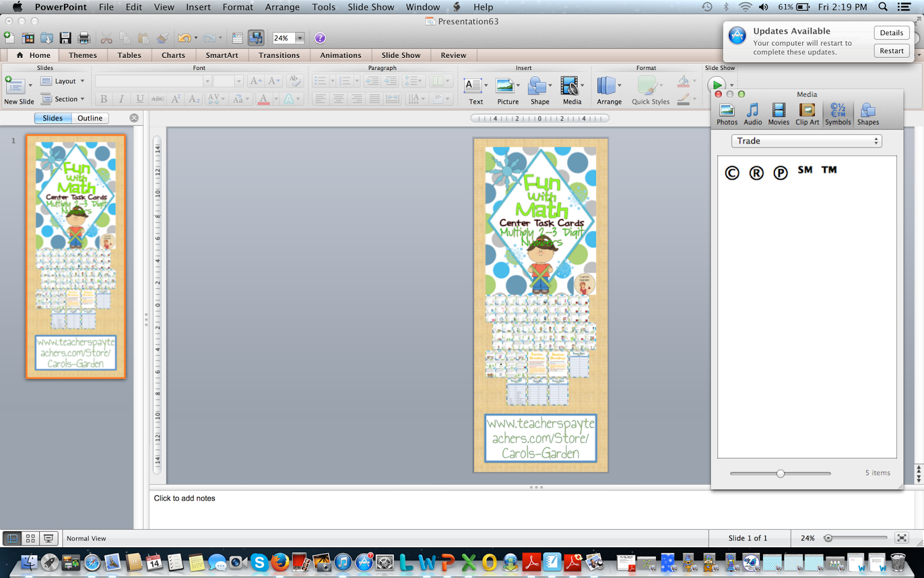Insert the TM trademark symbol
924x578 pixels.
829,170
